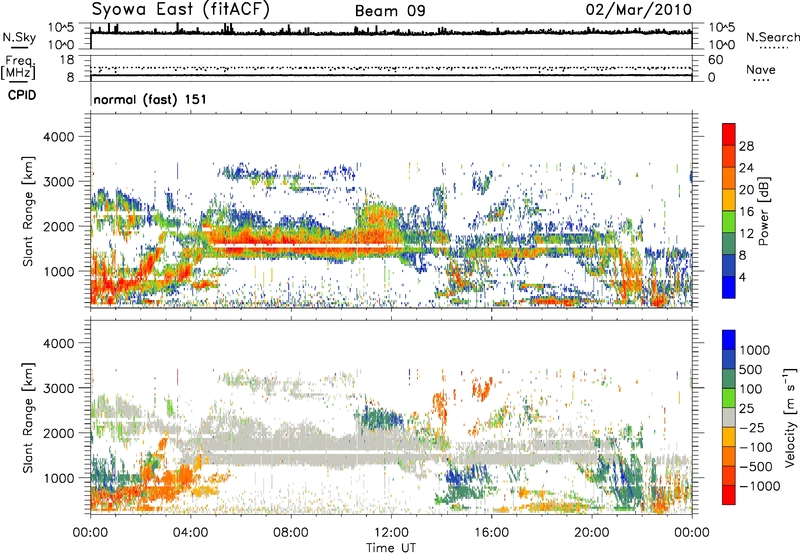Pick the bright blue bottom segment of Power colorbar

(729, 288)
